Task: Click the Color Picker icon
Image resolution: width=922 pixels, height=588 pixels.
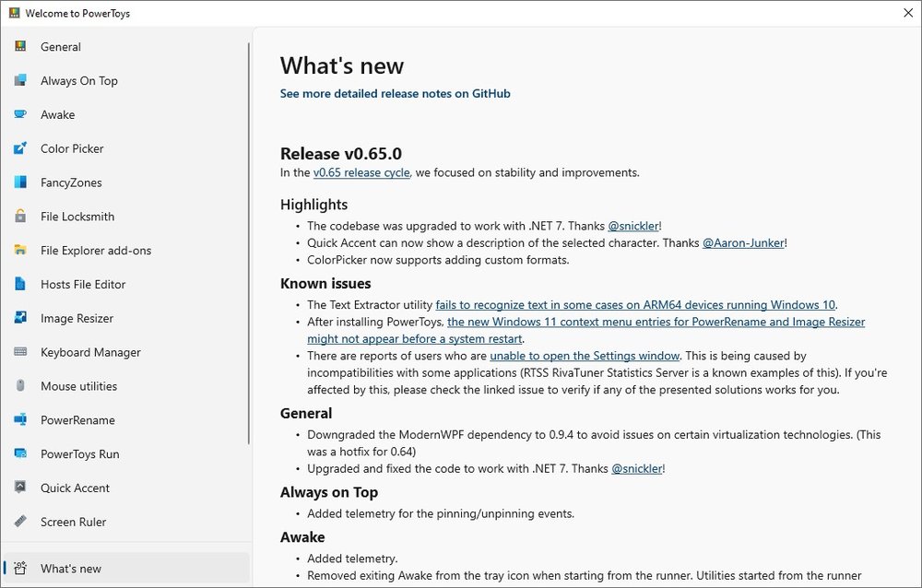Action: point(20,148)
